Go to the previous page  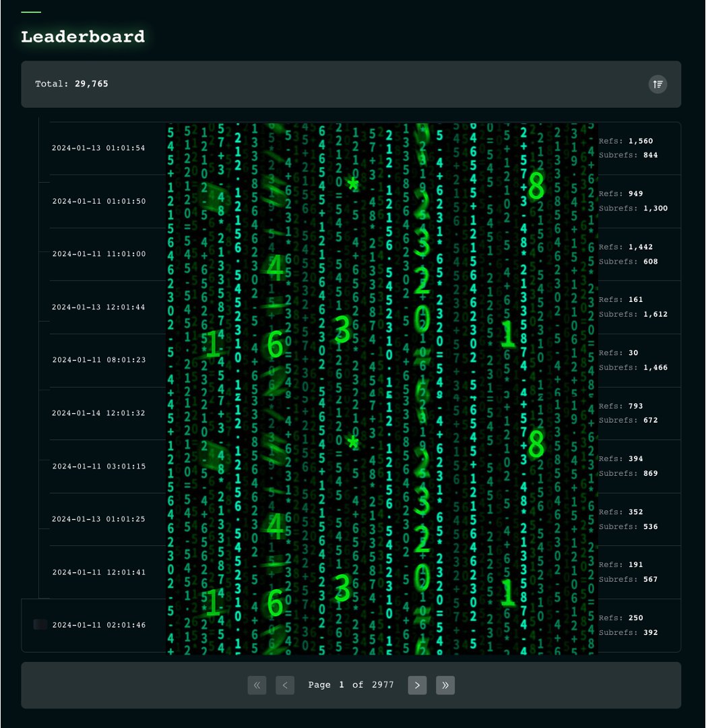tap(285, 685)
